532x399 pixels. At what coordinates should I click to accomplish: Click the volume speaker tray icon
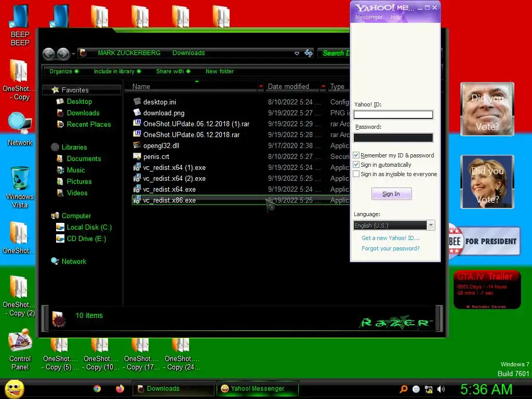click(x=441, y=389)
